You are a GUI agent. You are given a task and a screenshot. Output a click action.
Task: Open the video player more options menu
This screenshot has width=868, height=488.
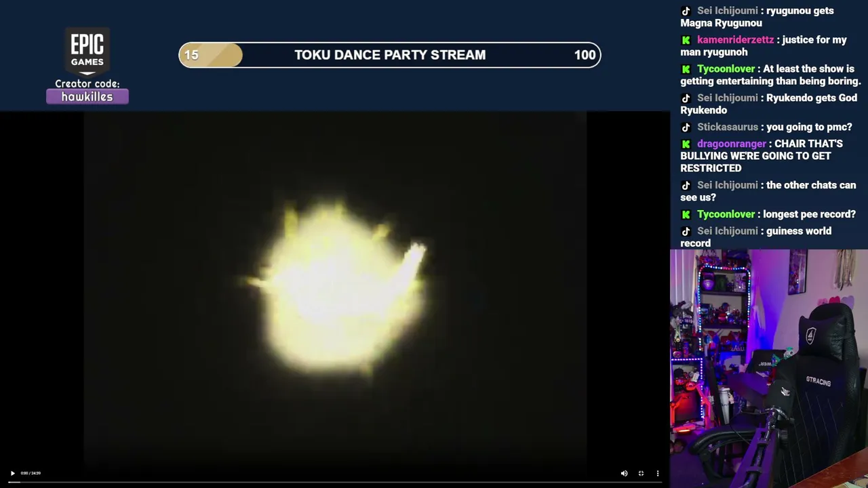click(657, 473)
